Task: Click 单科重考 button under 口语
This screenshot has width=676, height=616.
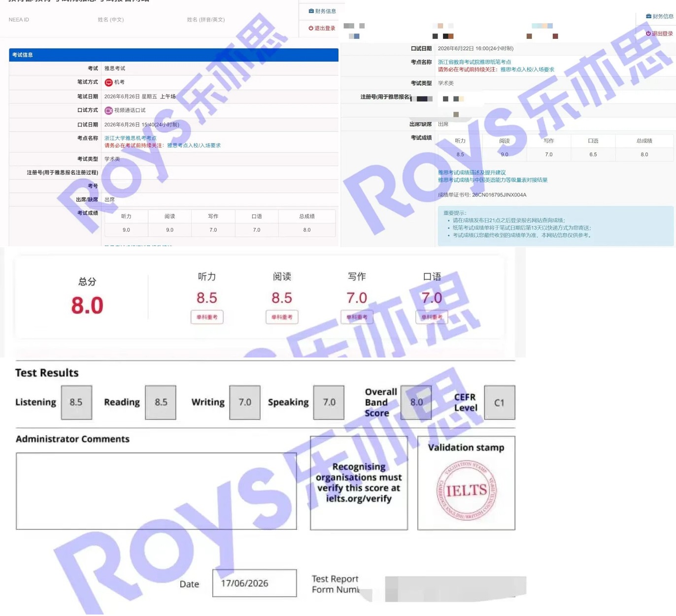Action: point(432,317)
